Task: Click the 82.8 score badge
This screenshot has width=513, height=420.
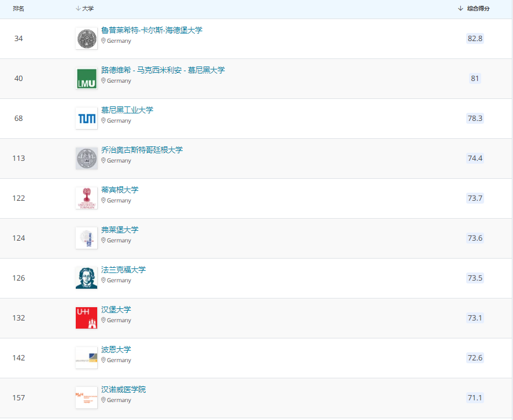Action: (x=475, y=39)
